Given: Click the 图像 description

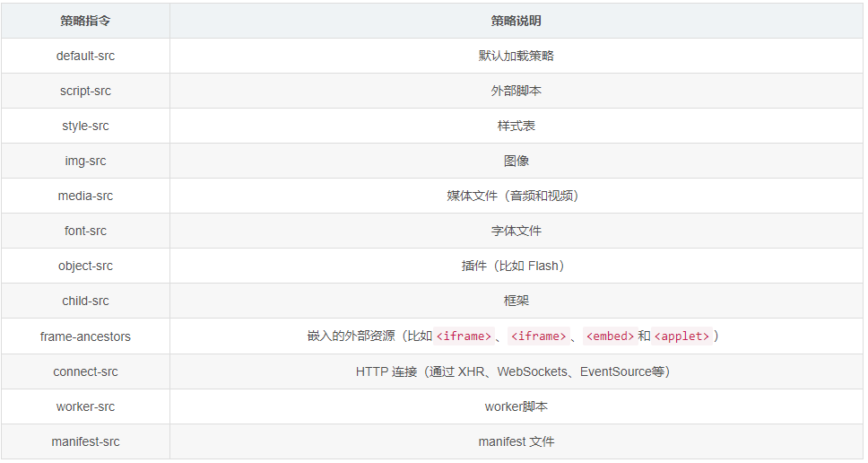Looking at the screenshot, I should 516,161.
